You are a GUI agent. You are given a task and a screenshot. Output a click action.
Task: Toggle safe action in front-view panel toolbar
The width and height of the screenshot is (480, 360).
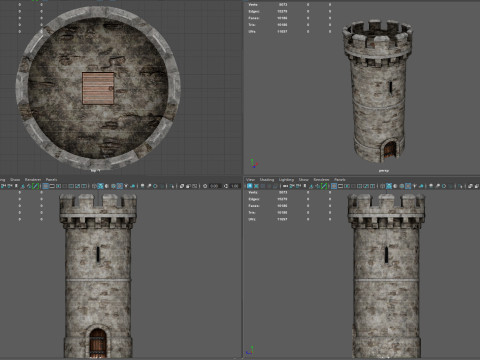pyautogui.click(x=77, y=186)
